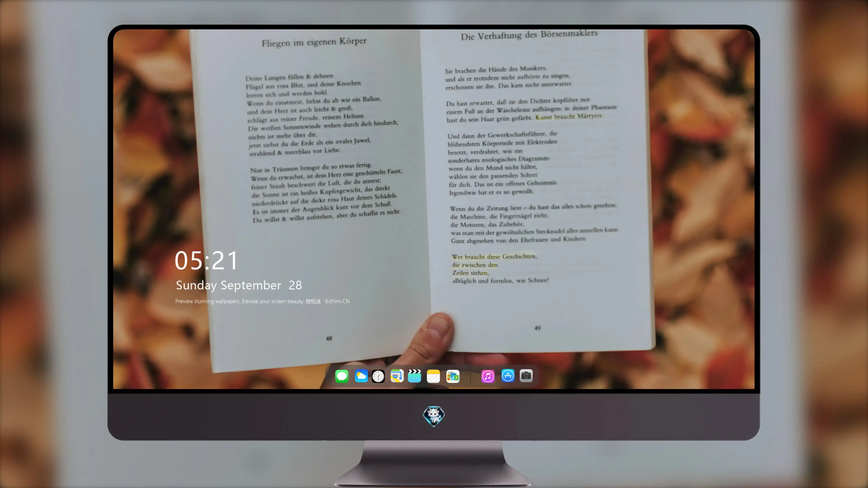This screenshot has width=868, height=488.
Task: Open the photo collage app icon in dock
Action: coord(453,376)
